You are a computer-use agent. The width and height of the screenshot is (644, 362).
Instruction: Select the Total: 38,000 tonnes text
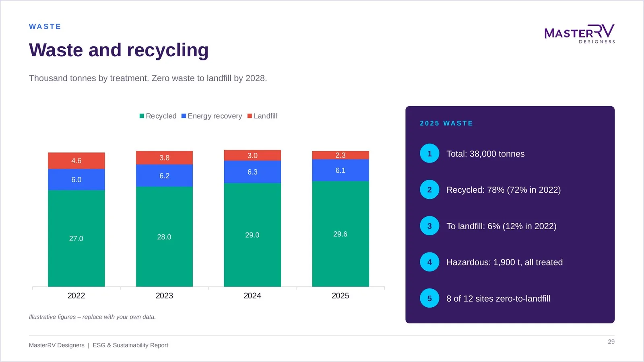[485, 154]
